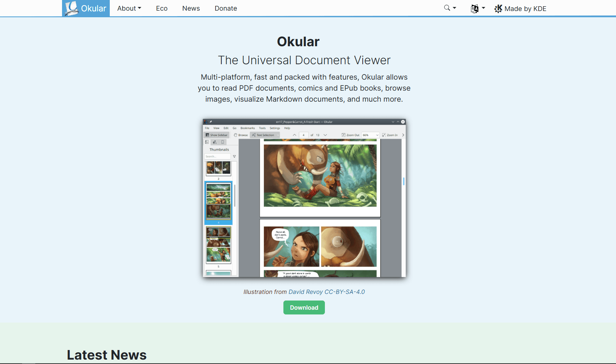
Task: Open the search magnifier dropdown
Action: point(450,8)
